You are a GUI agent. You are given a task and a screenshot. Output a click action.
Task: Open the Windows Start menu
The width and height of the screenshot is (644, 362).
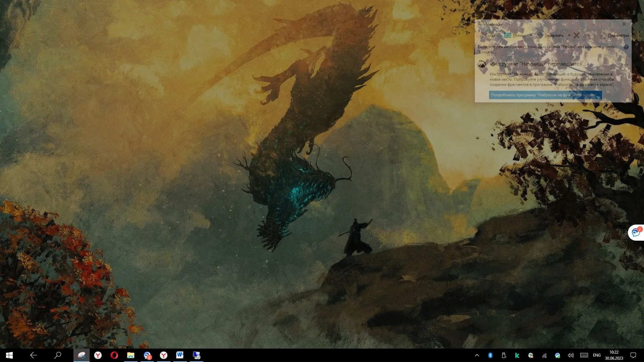click(x=9, y=355)
